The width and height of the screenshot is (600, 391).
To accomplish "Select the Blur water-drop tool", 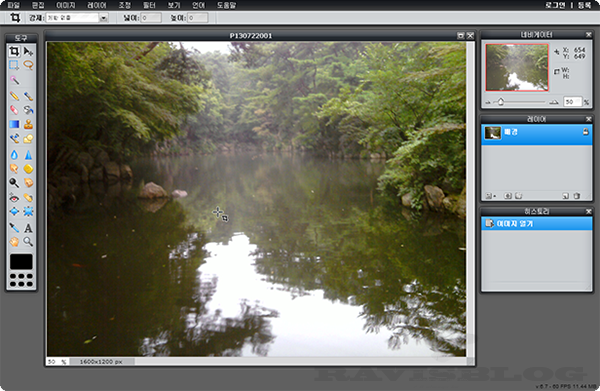I will (14, 155).
